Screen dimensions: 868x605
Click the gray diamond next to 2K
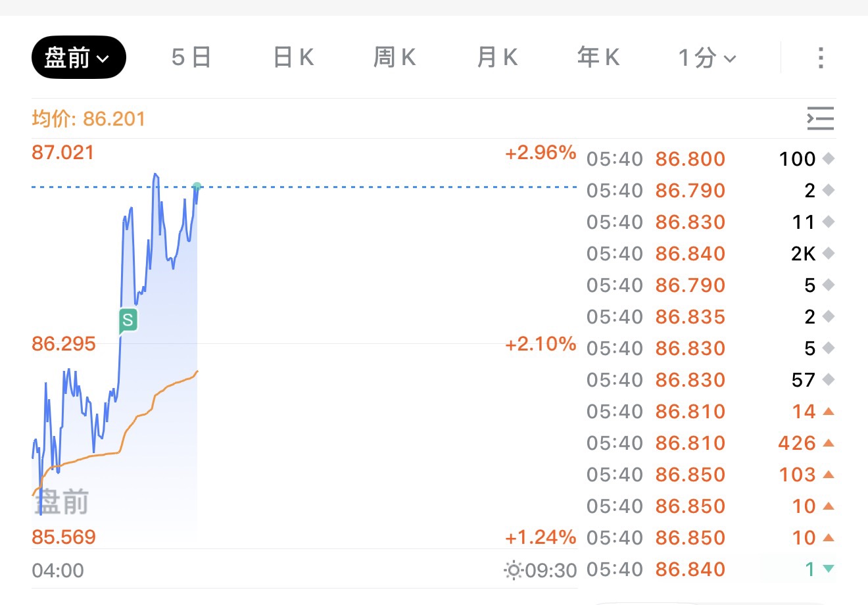click(829, 253)
